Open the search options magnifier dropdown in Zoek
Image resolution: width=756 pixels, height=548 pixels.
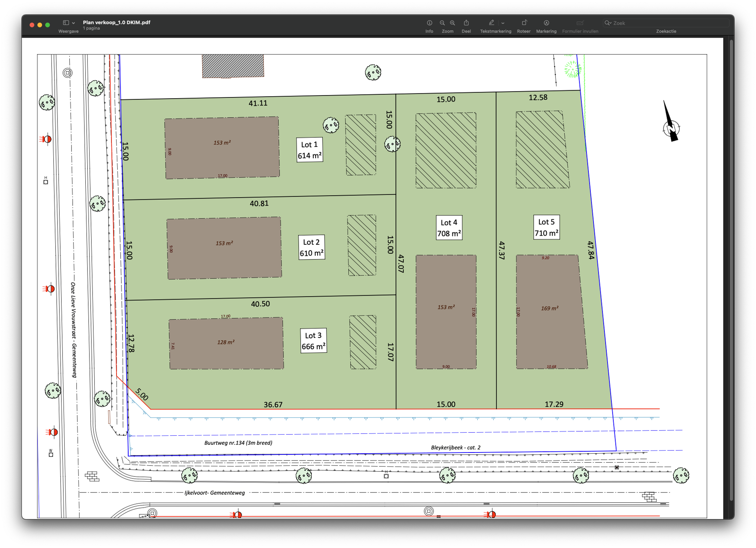pos(608,23)
